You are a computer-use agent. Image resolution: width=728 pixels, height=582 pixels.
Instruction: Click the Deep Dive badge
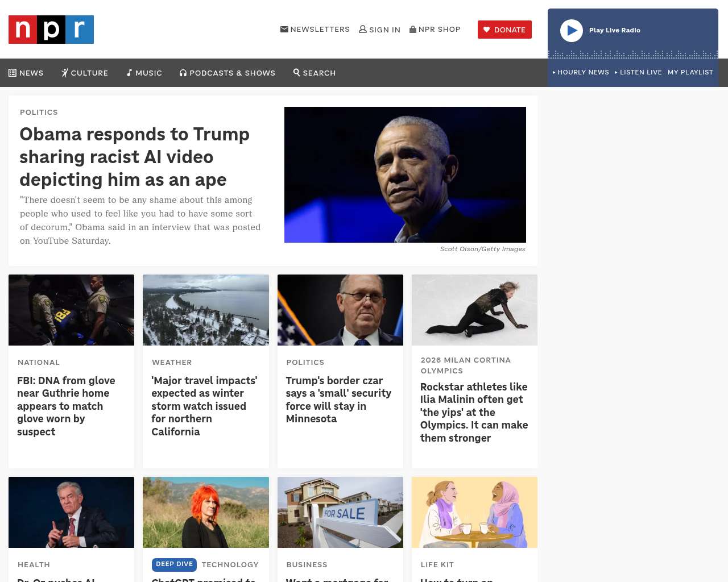[174, 564]
